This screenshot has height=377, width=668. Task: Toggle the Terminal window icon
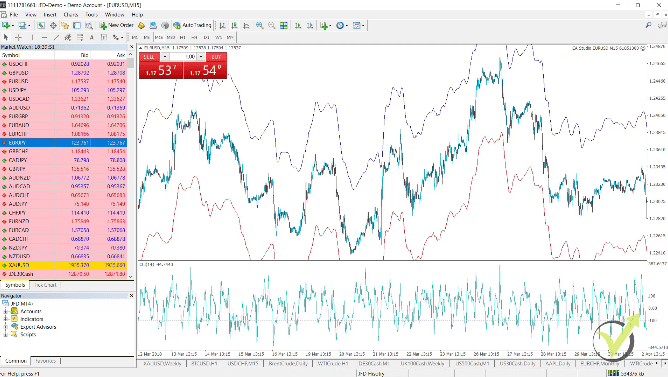point(77,26)
